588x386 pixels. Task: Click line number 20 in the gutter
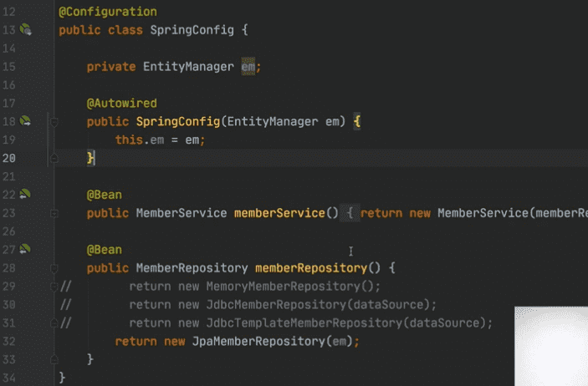(x=9, y=158)
